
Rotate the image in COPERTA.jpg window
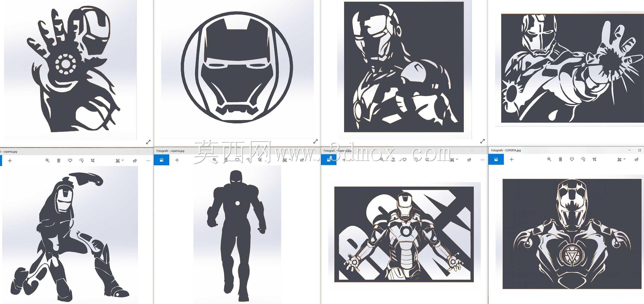583,159
